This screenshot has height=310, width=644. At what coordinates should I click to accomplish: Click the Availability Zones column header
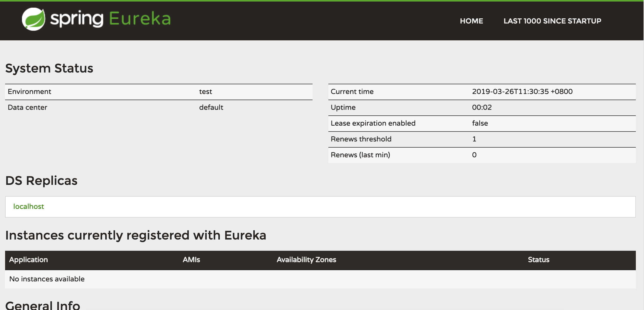point(306,260)
